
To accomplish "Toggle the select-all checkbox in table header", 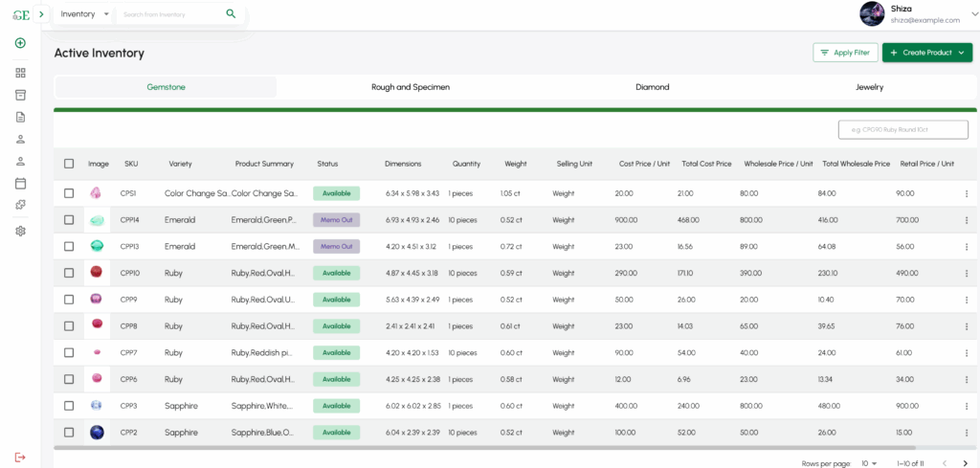I will point(69,164).
